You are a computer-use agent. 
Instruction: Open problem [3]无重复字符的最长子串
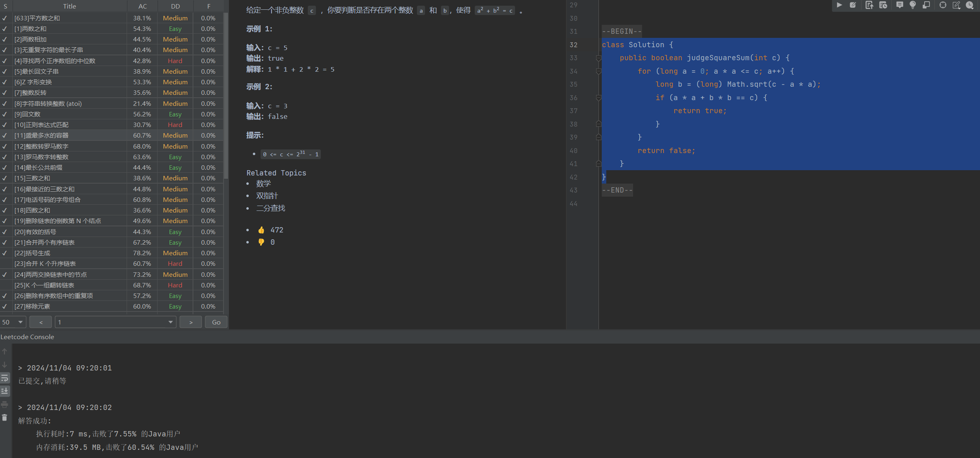click(x=48, y=50)
